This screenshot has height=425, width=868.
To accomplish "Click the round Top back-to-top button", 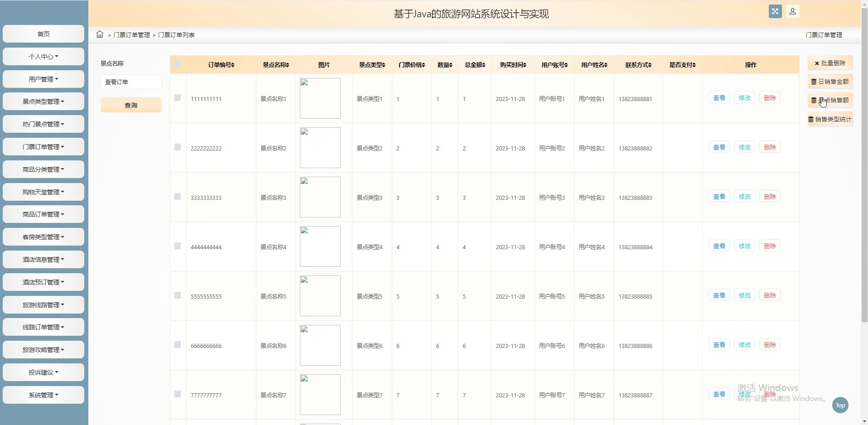I will [840, 406].
